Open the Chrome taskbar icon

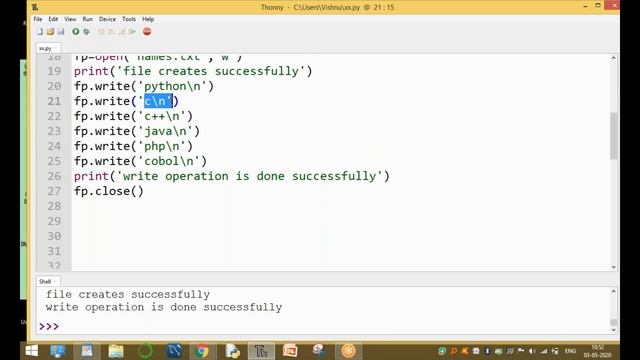click(x=202, y=351)
